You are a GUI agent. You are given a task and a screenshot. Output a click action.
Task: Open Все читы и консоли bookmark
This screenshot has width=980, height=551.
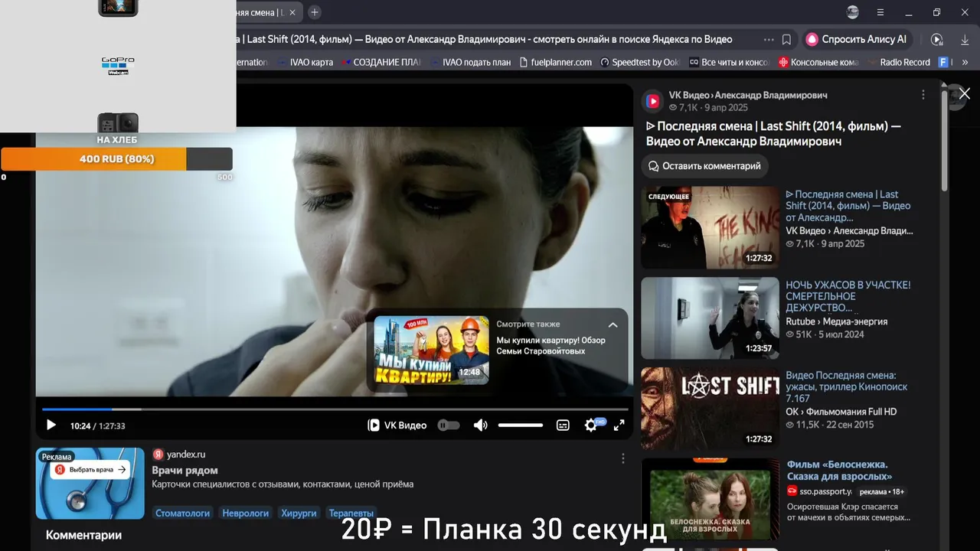coord(730,62)
